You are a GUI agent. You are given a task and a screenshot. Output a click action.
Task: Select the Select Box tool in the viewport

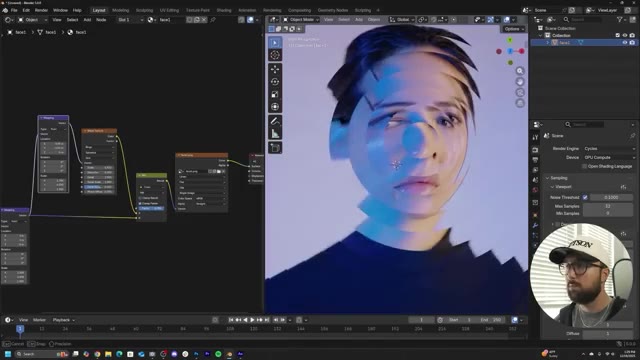(275, 42)
